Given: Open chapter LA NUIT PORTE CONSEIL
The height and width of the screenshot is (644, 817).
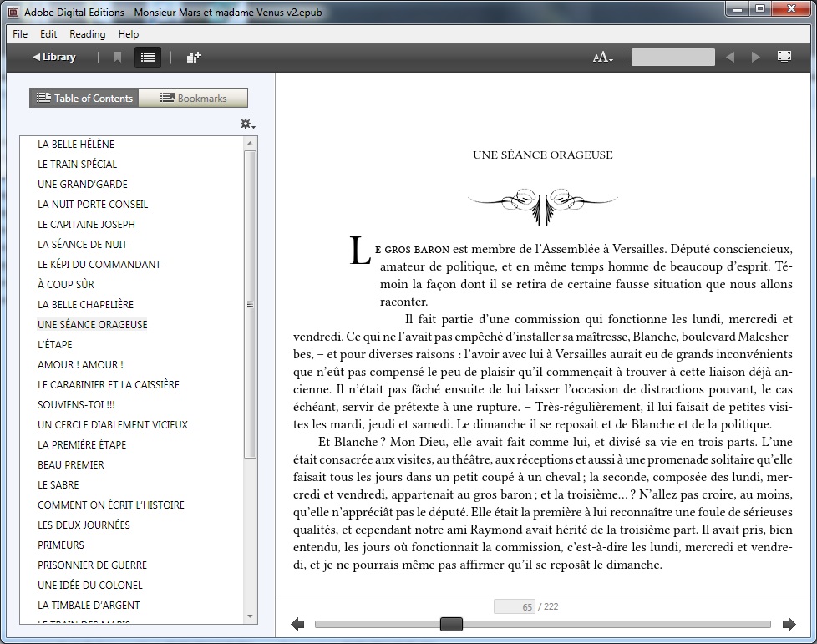Looking at the screenshot, I should coord(93,205).
